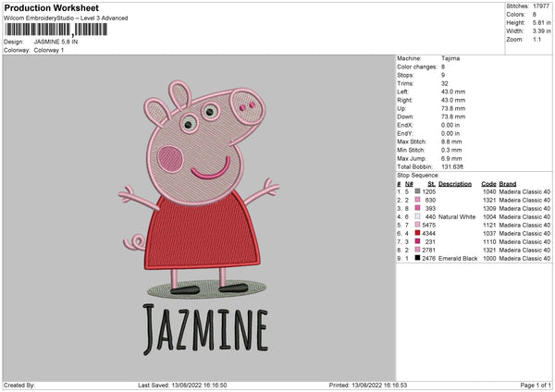Click the 'Left:' extent label

pos(402,92)
